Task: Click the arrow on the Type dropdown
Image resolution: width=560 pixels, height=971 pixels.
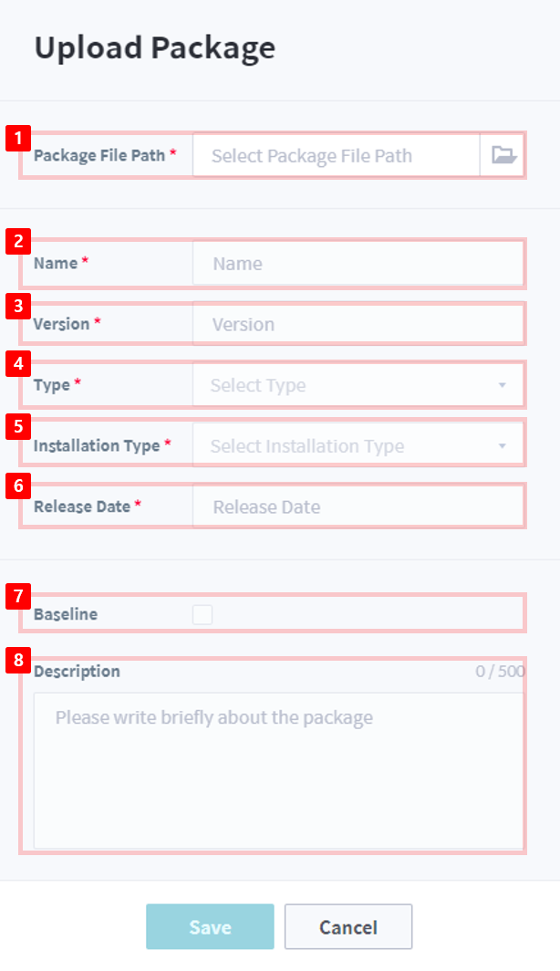Action: [x=503, y=385]
